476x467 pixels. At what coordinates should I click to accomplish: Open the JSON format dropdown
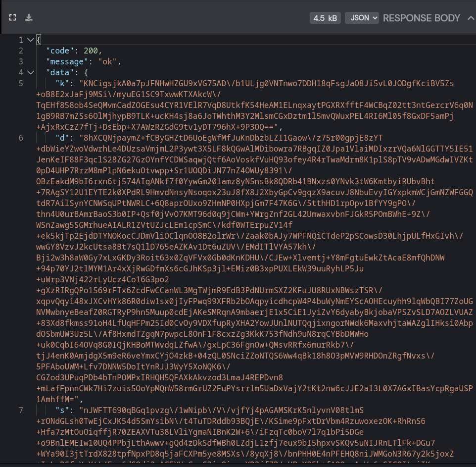(362, 18)
